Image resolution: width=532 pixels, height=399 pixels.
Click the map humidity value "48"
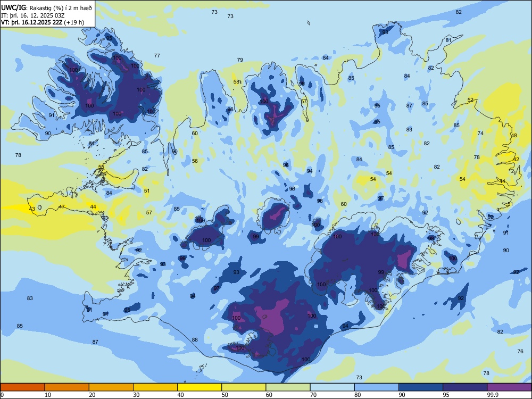[x=514, y=135]
